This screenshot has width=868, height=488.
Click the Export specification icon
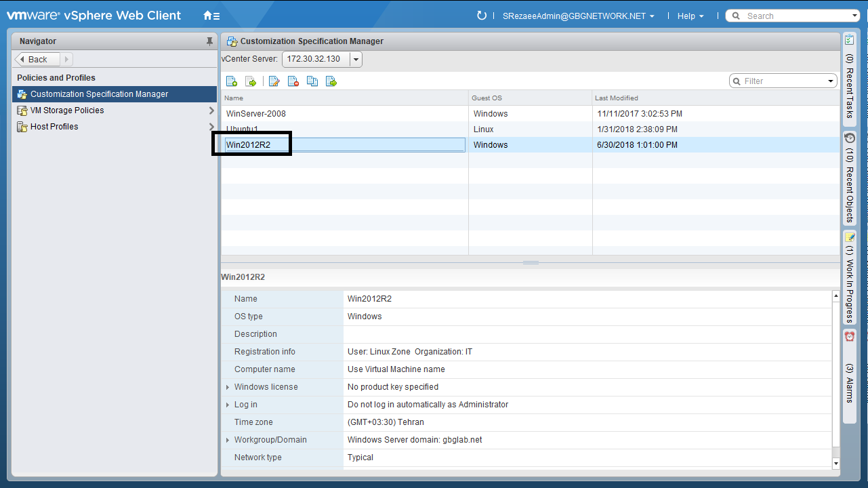pyautogui.click(x=331, y=81)
